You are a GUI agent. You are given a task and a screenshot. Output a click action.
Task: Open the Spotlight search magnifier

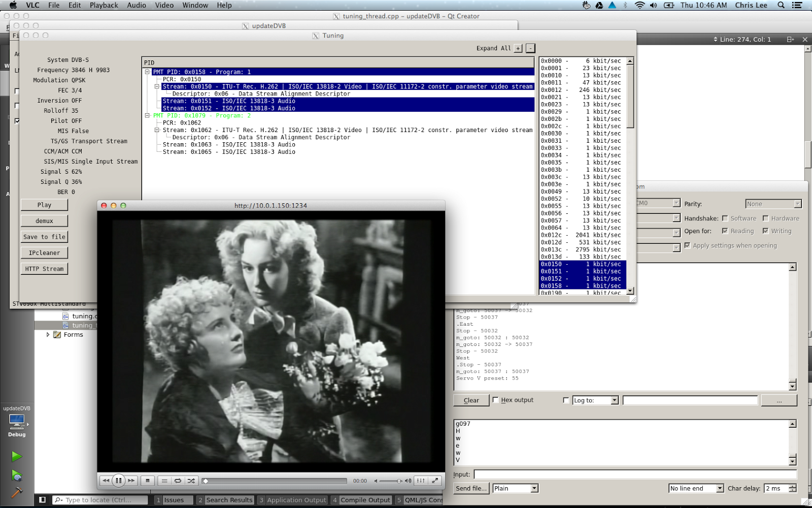(781, 5)
